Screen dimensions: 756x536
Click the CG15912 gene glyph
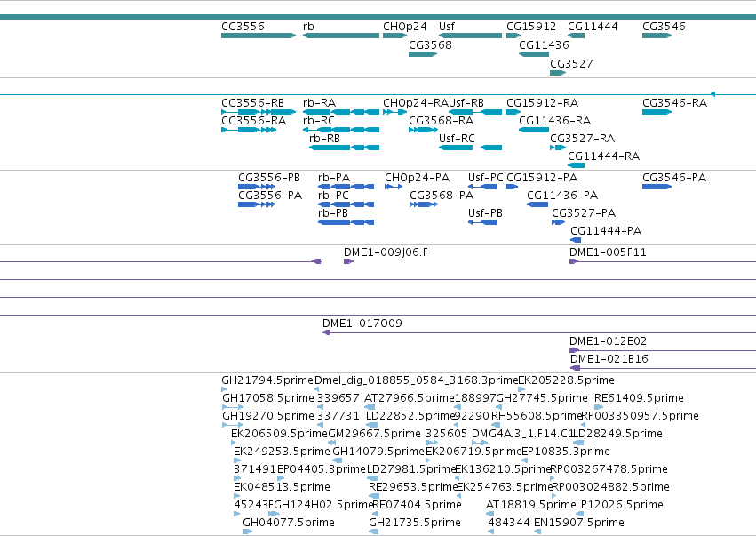513,36
